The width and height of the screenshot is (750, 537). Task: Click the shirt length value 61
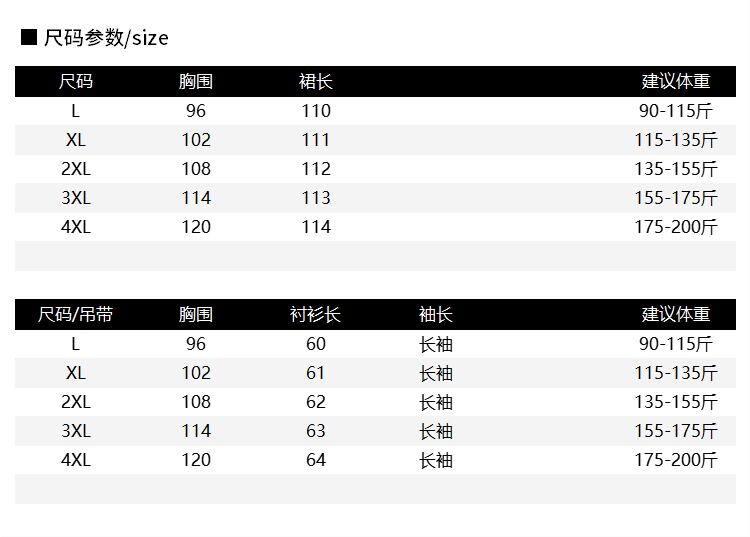click(x=315, y=373)
